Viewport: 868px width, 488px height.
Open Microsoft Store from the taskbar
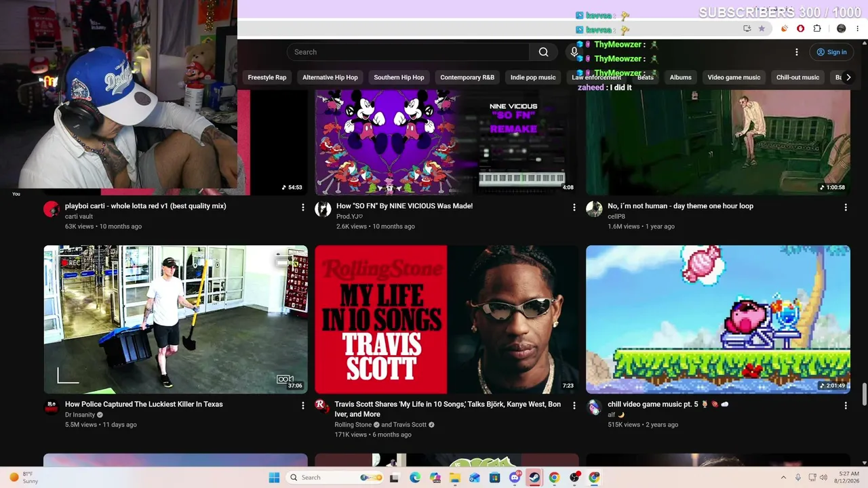click(x=494, y=477)
